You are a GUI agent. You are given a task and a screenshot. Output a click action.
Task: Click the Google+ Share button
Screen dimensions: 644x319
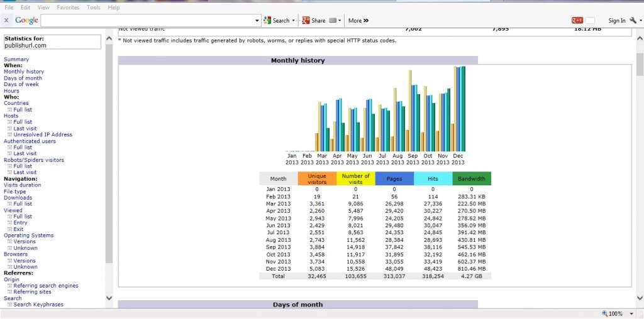coord(314,21)
